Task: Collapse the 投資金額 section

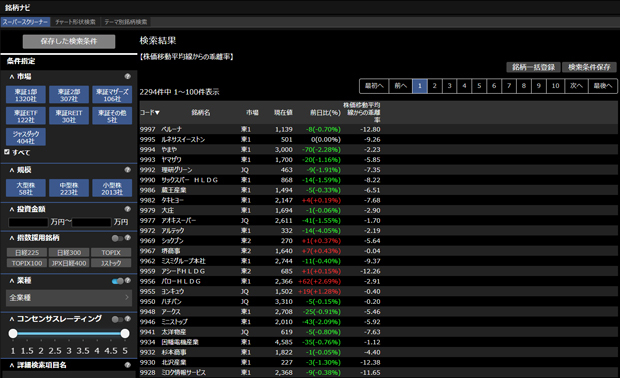Action: pos(12,209)
